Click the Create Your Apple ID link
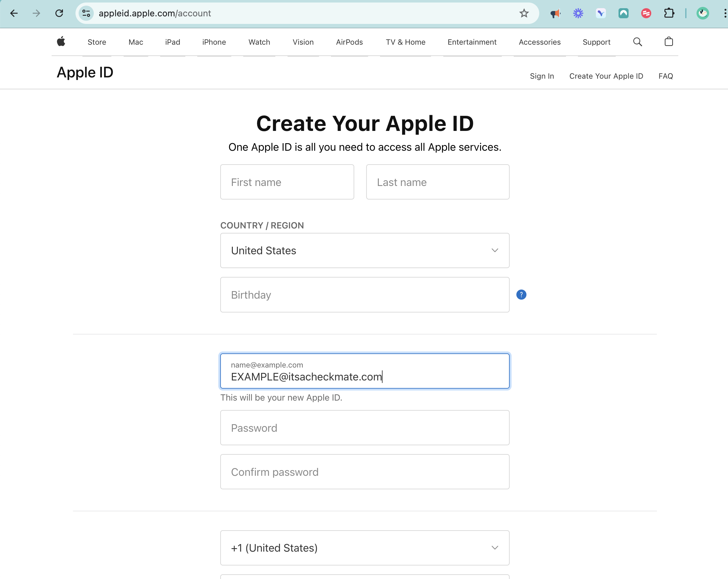Image resolution: width=728 pixels, height=579 pixels. pos(606,76)
